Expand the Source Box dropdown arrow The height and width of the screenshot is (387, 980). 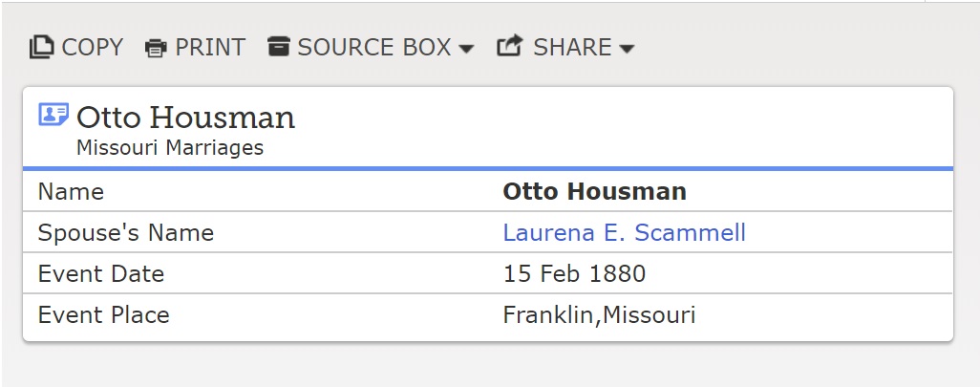(x=466, y=49)
